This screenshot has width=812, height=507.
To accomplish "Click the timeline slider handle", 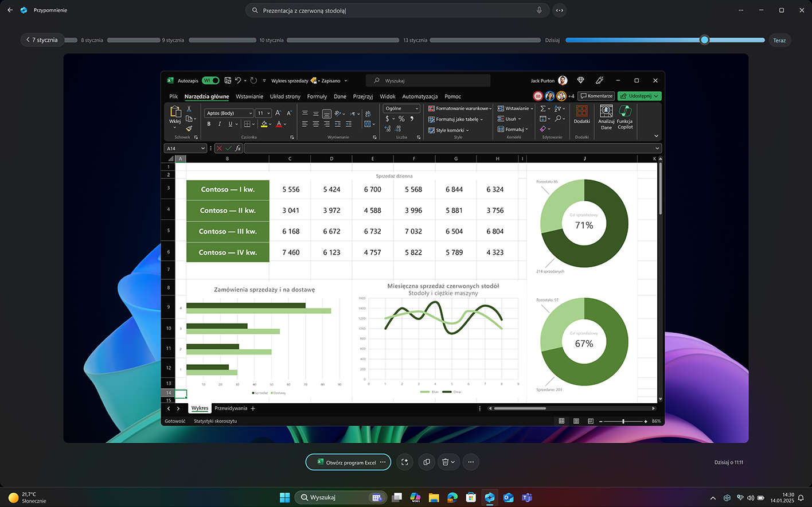I will click(704, 40).
